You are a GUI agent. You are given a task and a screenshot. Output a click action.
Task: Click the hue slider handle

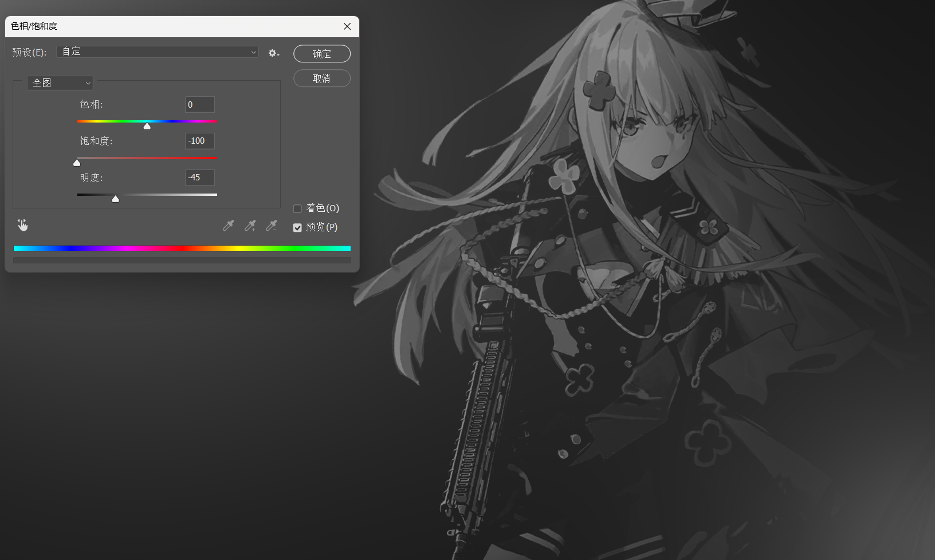click(x=147, y=126)
